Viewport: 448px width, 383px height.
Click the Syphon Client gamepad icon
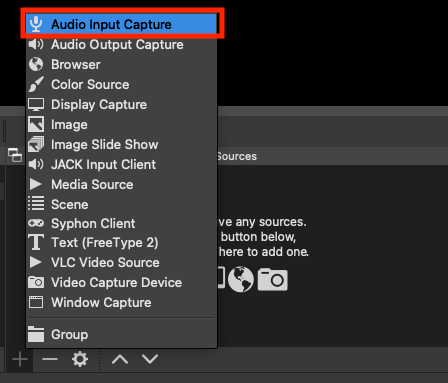coord(36,223)
